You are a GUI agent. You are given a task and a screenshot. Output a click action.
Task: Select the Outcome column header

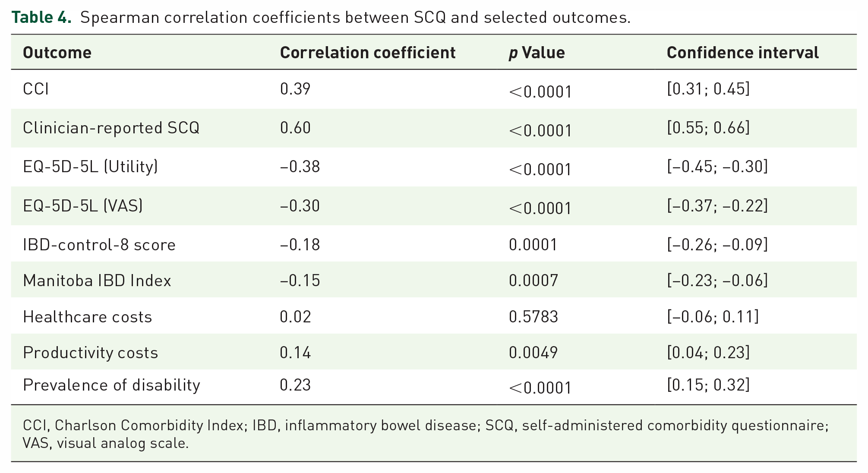point(57,53)
